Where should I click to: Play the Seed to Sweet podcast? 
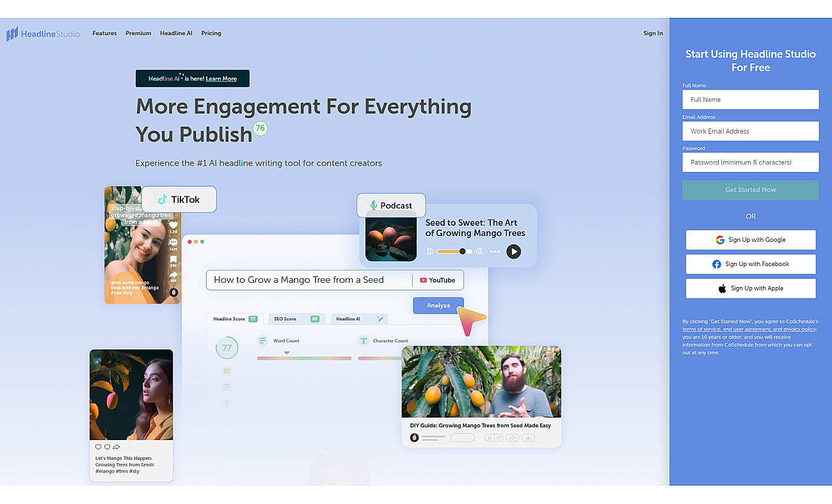click(513, 251)
